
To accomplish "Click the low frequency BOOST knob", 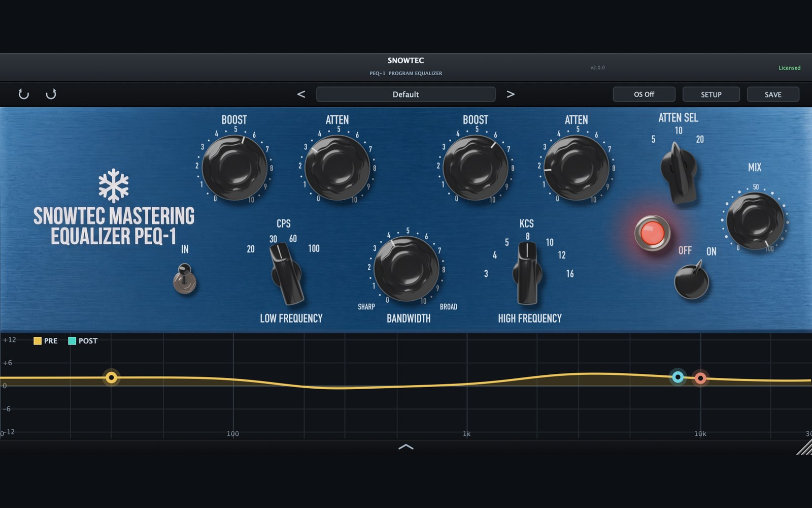I will (234, 167).
